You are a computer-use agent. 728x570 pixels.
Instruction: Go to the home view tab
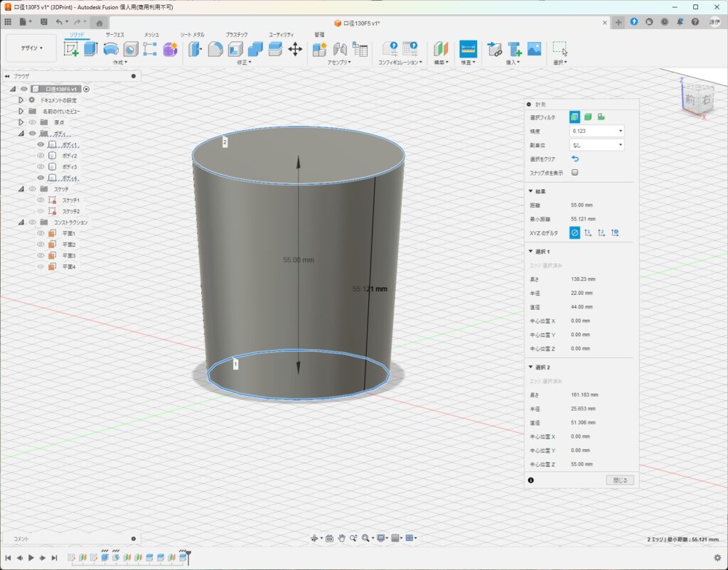click(x=99, y=23)
